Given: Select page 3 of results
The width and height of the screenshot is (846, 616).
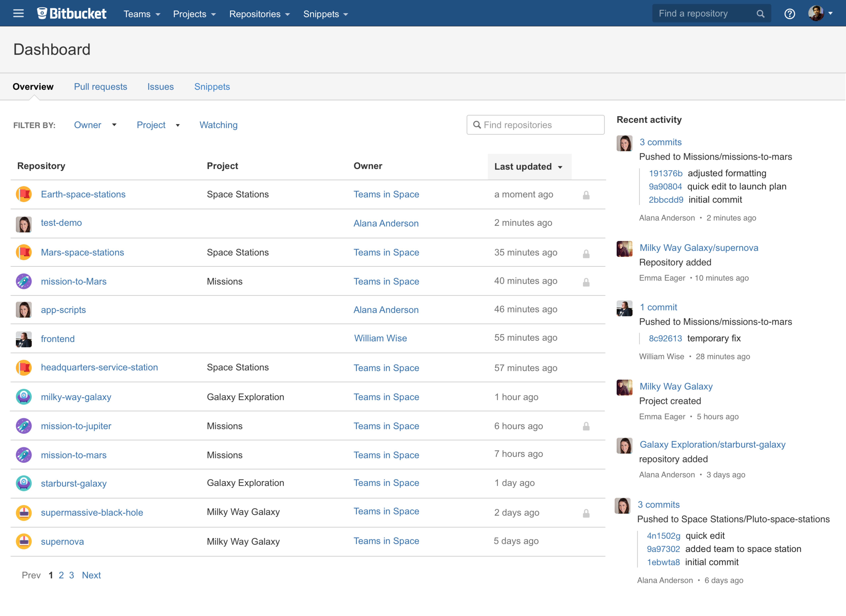Looking at the screenshot, I should coord(72,575).
